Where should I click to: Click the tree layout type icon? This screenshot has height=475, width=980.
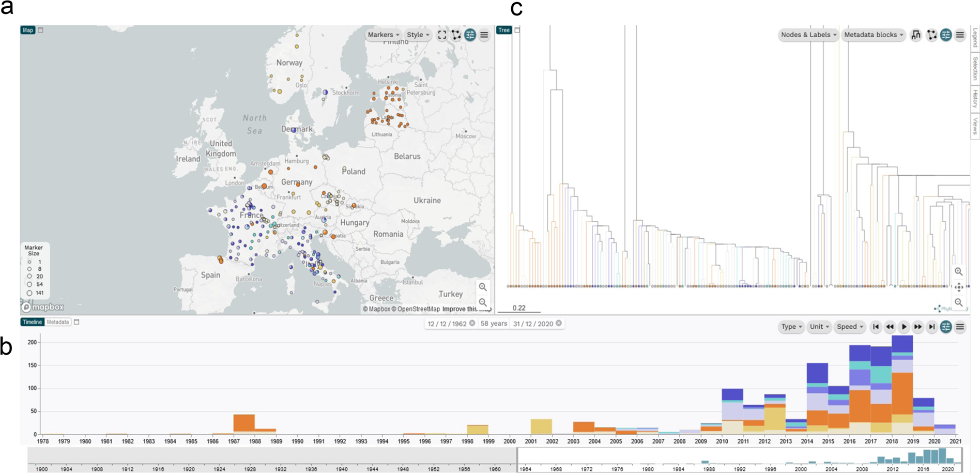click(916, 35)
